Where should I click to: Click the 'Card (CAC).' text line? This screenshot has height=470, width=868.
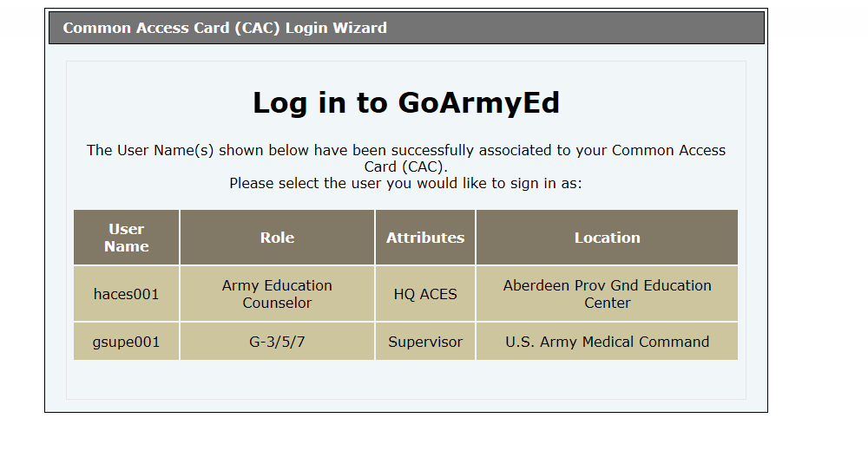405,167
